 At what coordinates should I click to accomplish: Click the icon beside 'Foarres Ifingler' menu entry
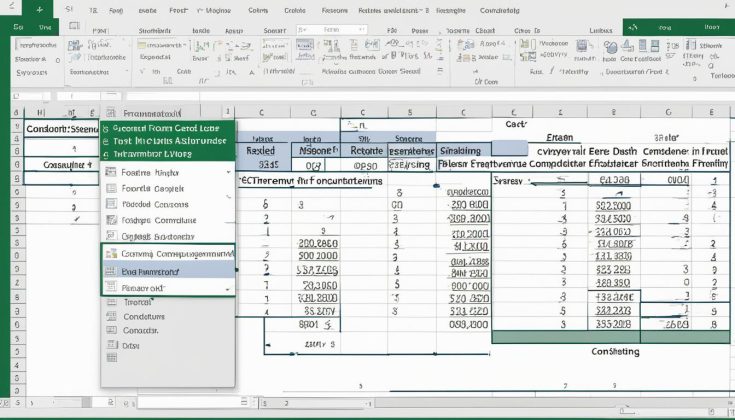(x=111, y=172)
